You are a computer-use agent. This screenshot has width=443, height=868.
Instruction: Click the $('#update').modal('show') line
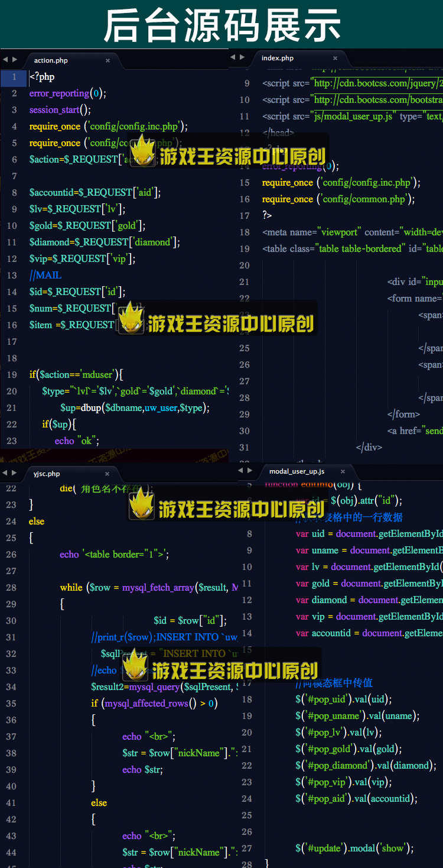(355, 848)
